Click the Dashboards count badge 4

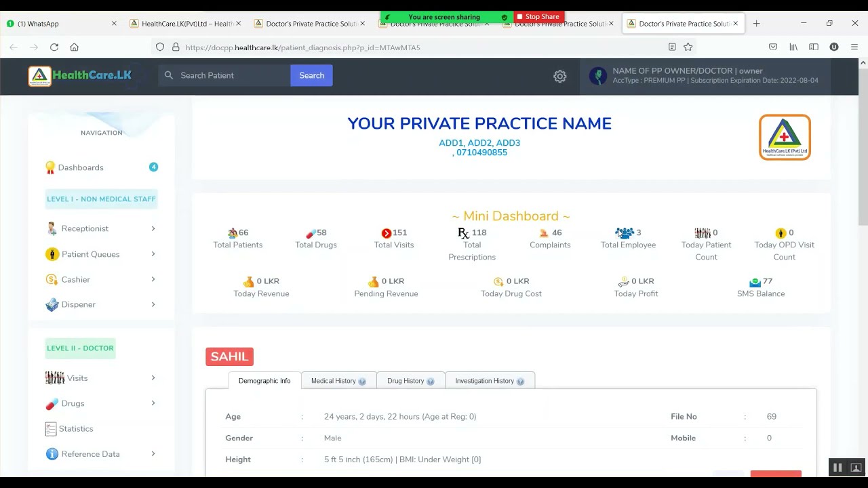click(x=153, y=167)
